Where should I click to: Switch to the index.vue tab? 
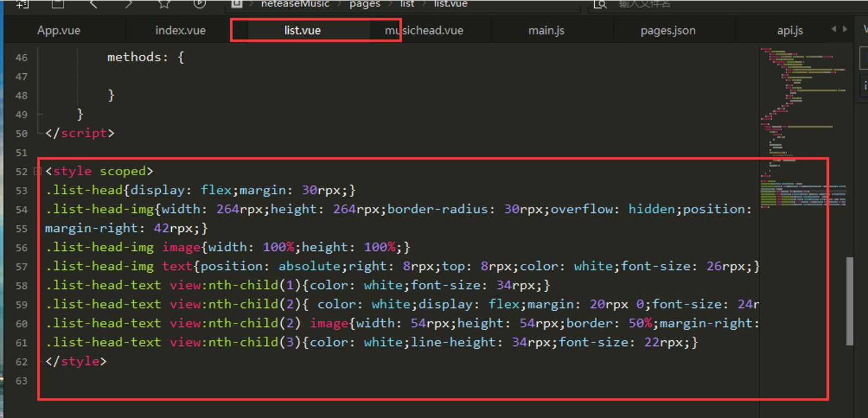[x=180, y=31]
